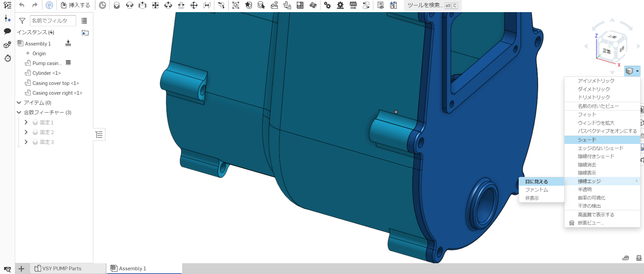644x274 pixels.
Task: Click the clock-shaped toolbar icon
Action: 102,5
